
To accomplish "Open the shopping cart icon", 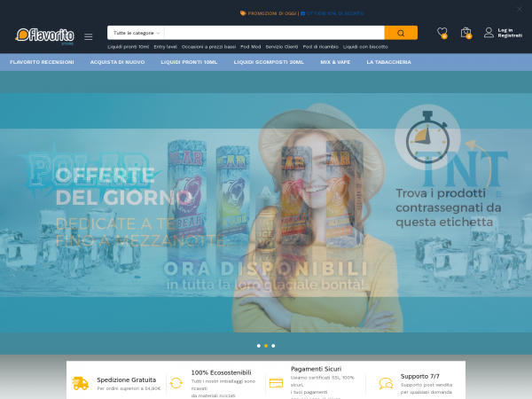I will click(465, 33).
